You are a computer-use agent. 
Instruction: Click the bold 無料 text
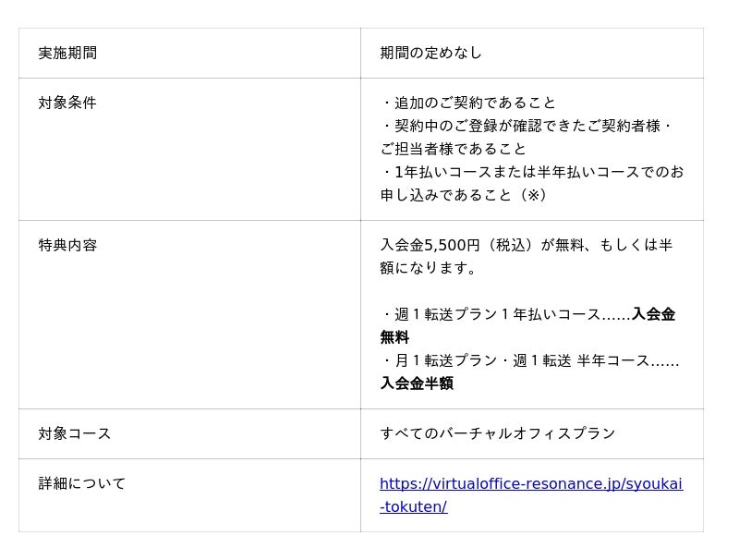tap(394, 337)
